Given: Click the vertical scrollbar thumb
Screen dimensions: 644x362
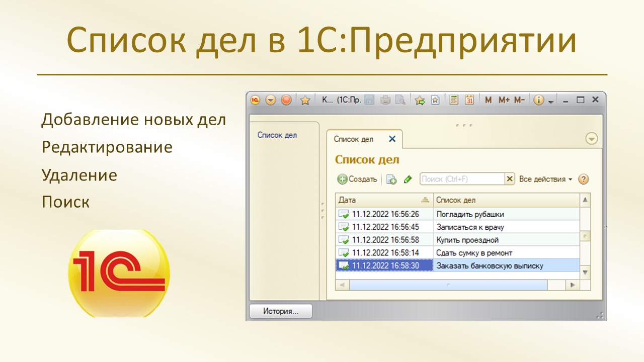Looking at the screenshot, I should click(585, 236).
